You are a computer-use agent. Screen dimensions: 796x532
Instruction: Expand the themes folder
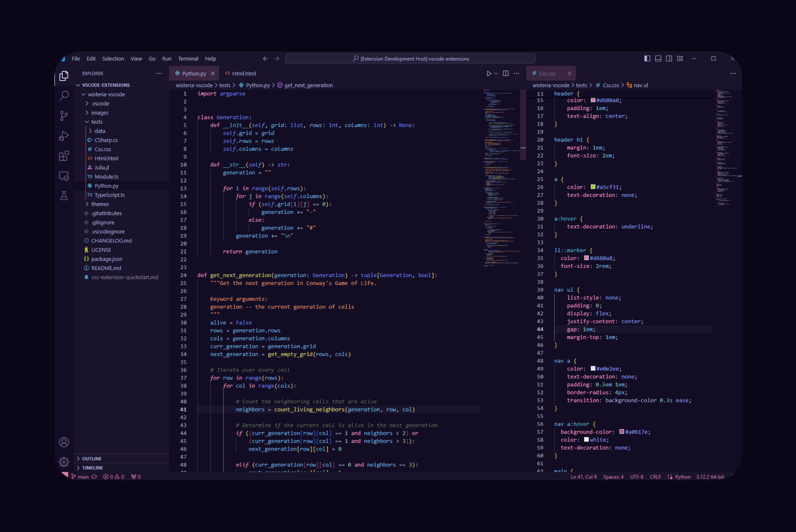click(x=100, y=204)
